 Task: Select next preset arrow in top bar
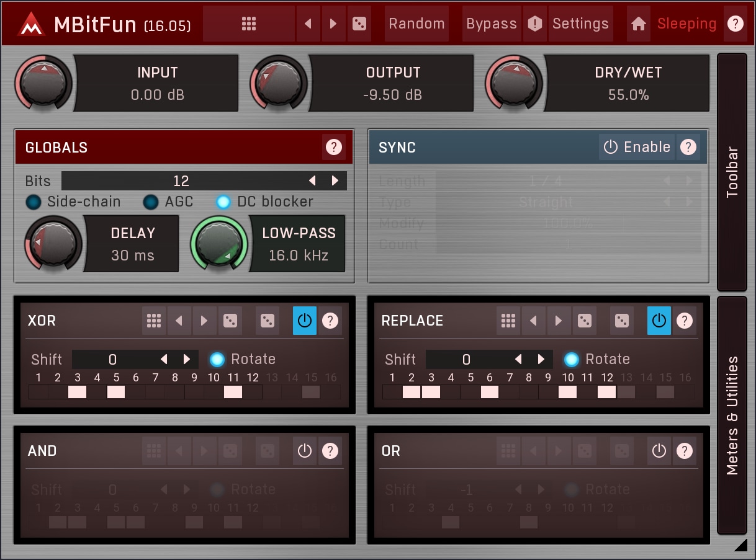tap(333, 24)
